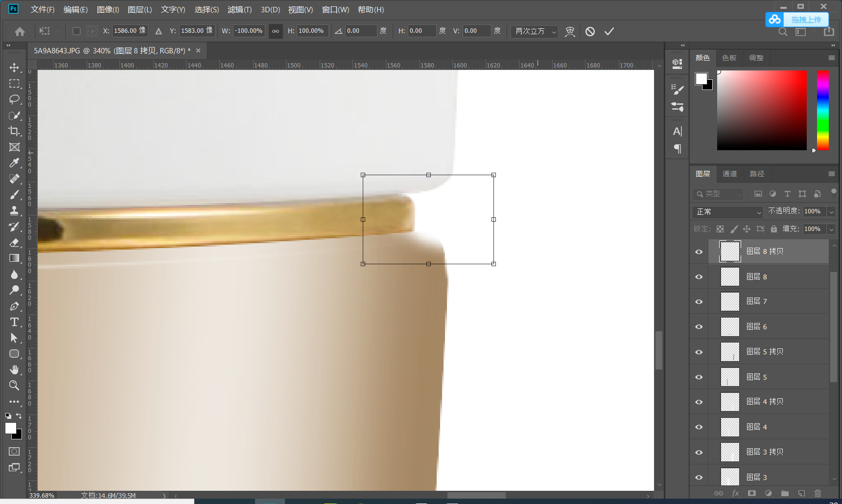Delete layer using the trash icon
The height and width of the screenshot is (504, 842).
(818, 493)
